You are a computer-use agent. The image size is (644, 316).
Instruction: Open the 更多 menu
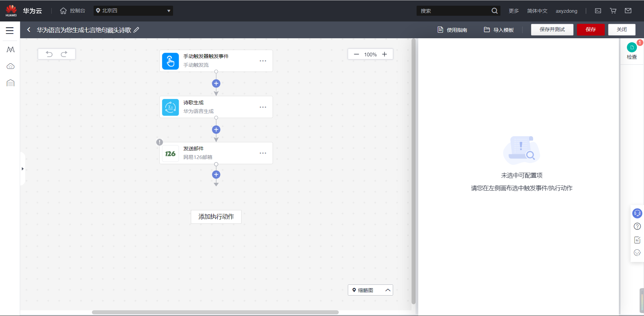514,11
